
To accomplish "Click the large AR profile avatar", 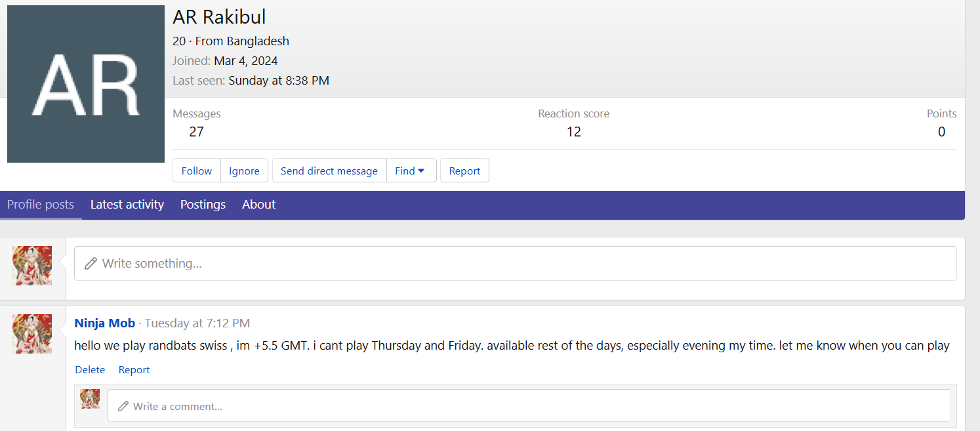I will point(85,84).
